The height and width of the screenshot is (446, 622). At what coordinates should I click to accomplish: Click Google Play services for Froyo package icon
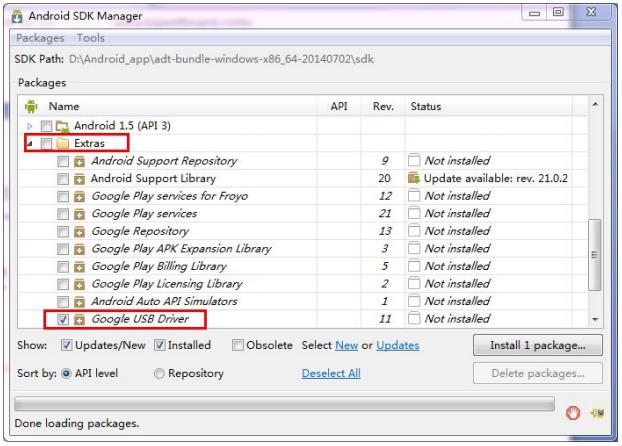click(x=79, y=196)
